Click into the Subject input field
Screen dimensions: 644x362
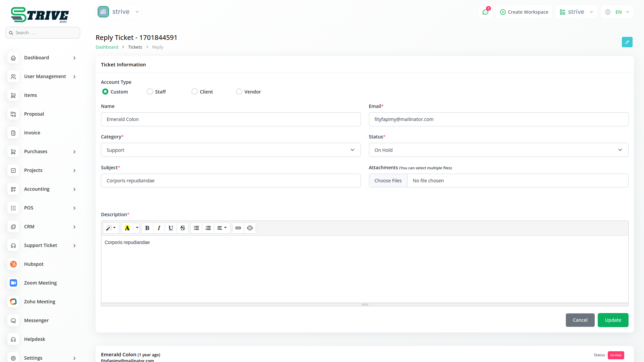[x=231, y=181]
